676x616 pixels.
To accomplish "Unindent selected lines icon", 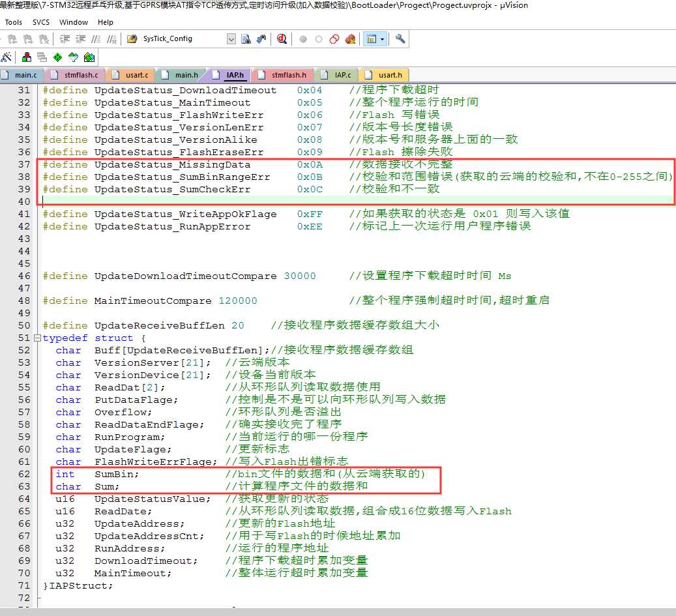I will 80,39.
